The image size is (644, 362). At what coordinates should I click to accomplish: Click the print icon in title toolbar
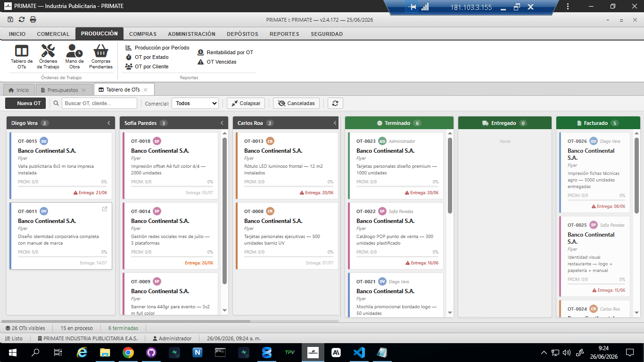[33, 19]
